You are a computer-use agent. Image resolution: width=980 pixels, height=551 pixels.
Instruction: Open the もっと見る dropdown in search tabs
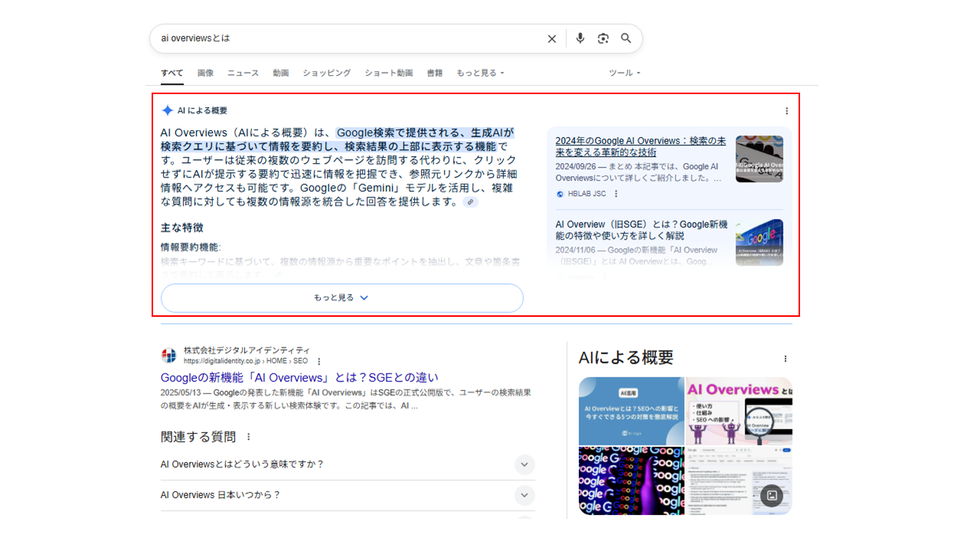coord(480,73)
